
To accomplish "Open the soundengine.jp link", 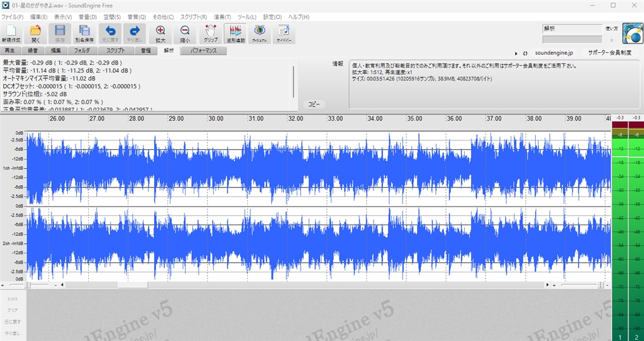I will [x=553, y=53].
